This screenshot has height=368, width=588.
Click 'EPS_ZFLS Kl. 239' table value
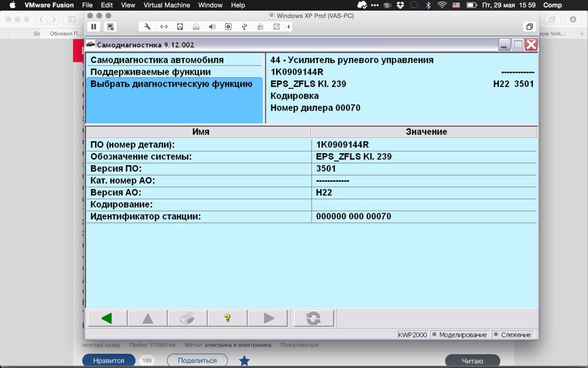(x=353, y=156)
